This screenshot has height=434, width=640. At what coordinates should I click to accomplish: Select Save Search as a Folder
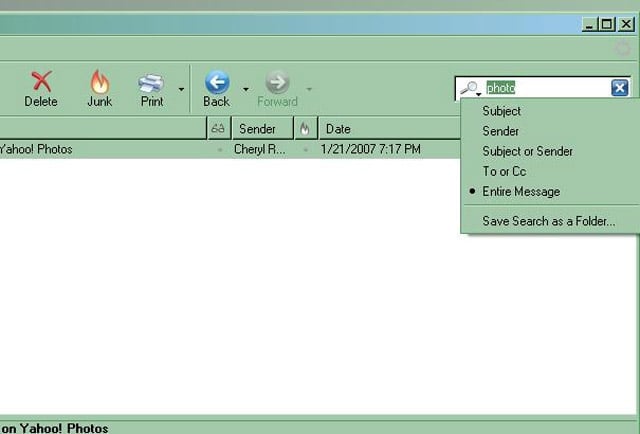[x=550, y=221]
